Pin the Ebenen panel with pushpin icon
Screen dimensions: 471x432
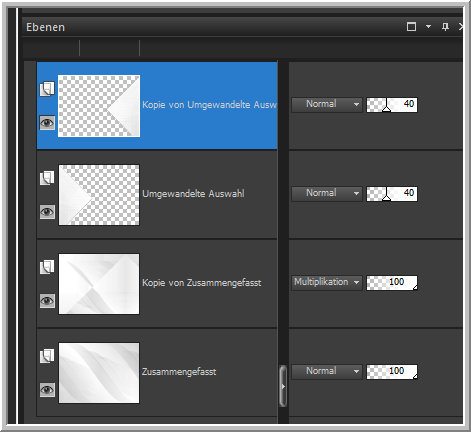(x=445, y=27)
